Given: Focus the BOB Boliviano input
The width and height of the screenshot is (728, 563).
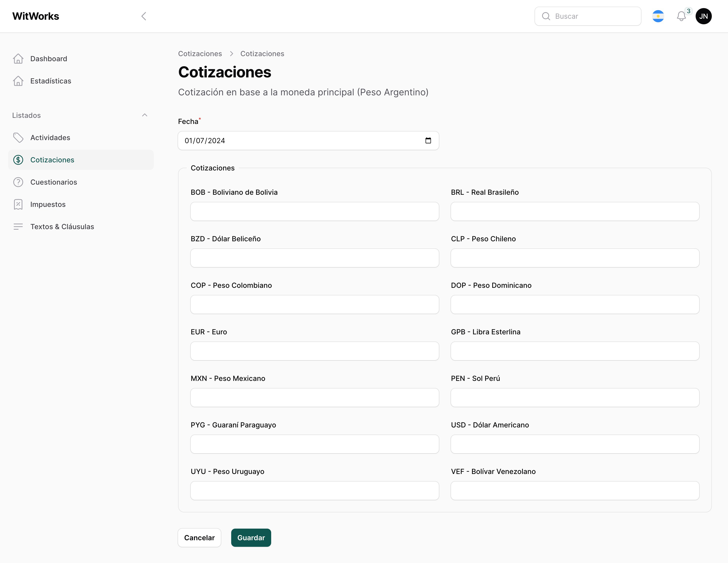Looking at the screenshot, I should tap(315, 211).
